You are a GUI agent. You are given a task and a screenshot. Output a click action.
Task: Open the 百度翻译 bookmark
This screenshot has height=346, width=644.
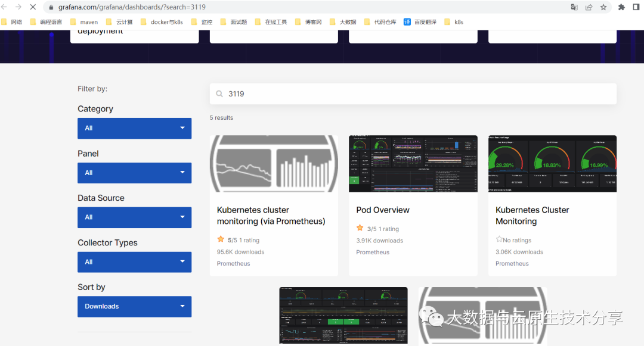(x=420, y=22)
